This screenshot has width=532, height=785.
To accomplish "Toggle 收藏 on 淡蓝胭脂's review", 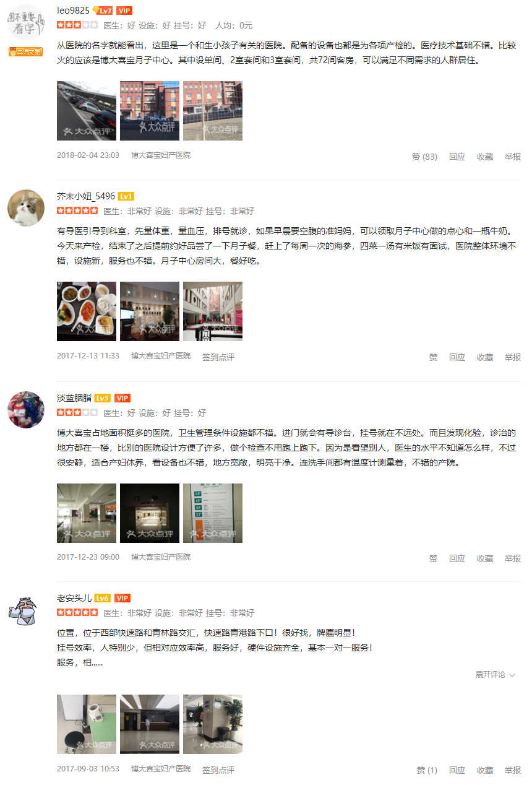I will tap(485, 558).
